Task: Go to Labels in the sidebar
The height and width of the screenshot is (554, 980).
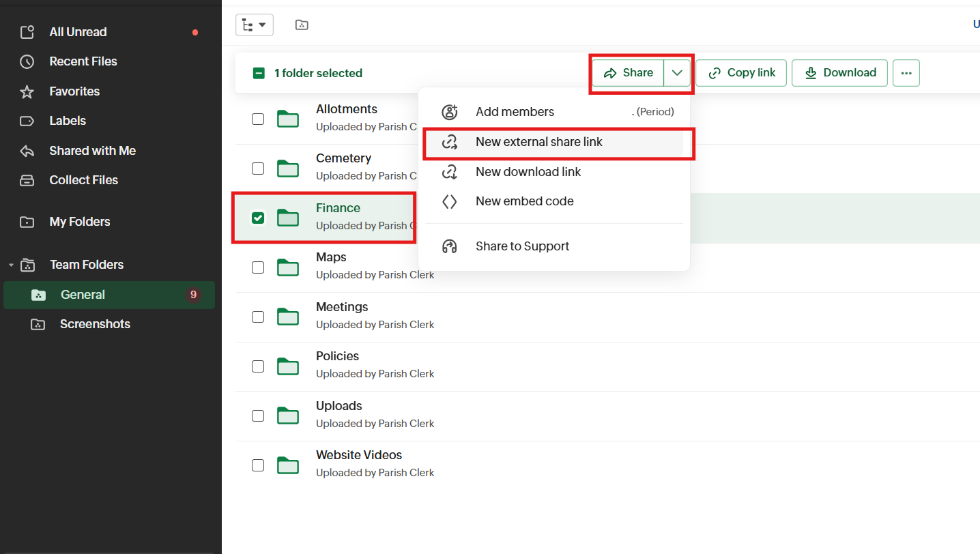Action: coord(67,121)
